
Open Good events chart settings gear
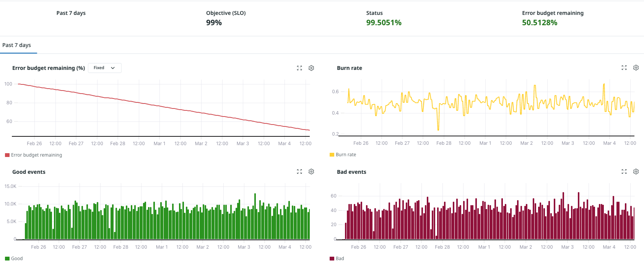point(311,172)
